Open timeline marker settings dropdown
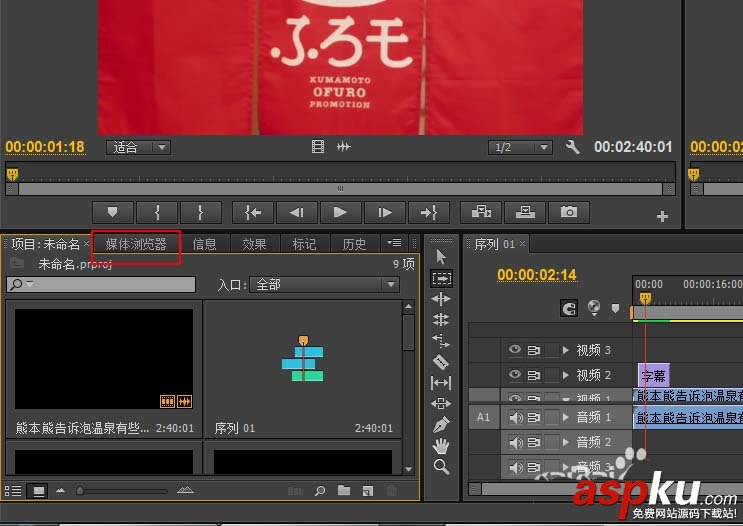 (x=594, y=308)
